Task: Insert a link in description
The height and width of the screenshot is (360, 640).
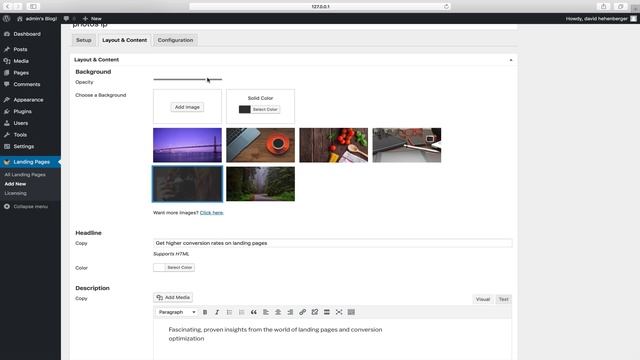Action: [x=302, y=312]
